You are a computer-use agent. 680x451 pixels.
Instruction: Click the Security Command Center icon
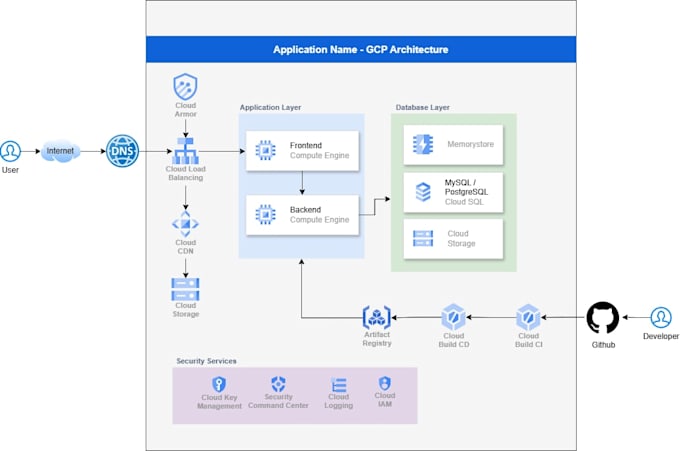[x=278, y=384]
